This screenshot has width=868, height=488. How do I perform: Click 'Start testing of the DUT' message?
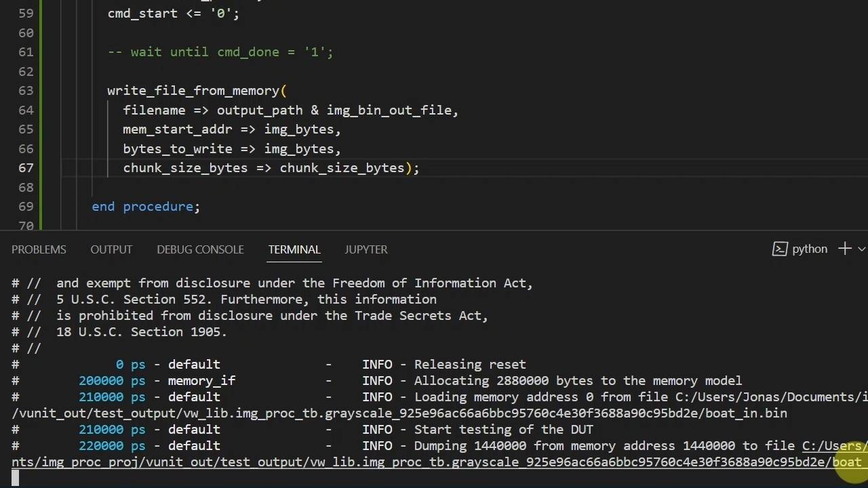(504, 430)
